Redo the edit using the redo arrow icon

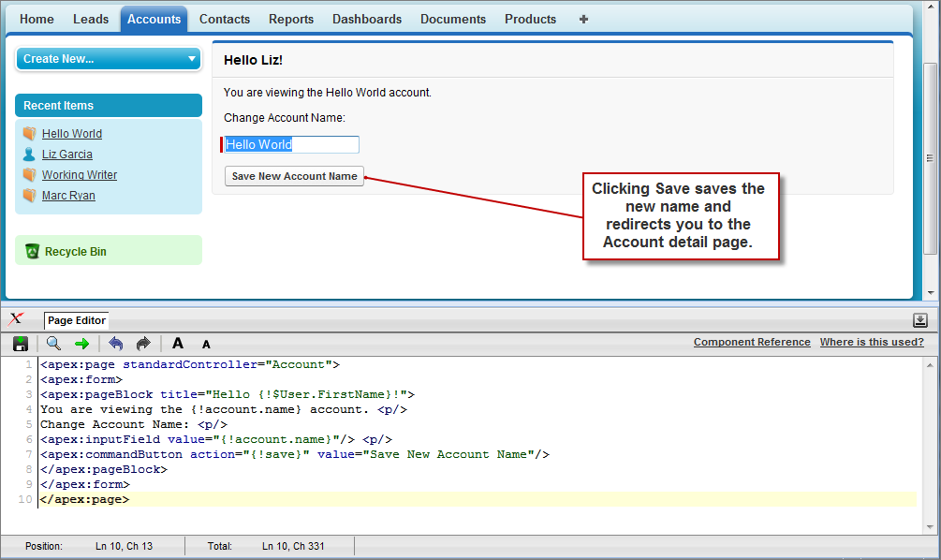pos(142,343)
